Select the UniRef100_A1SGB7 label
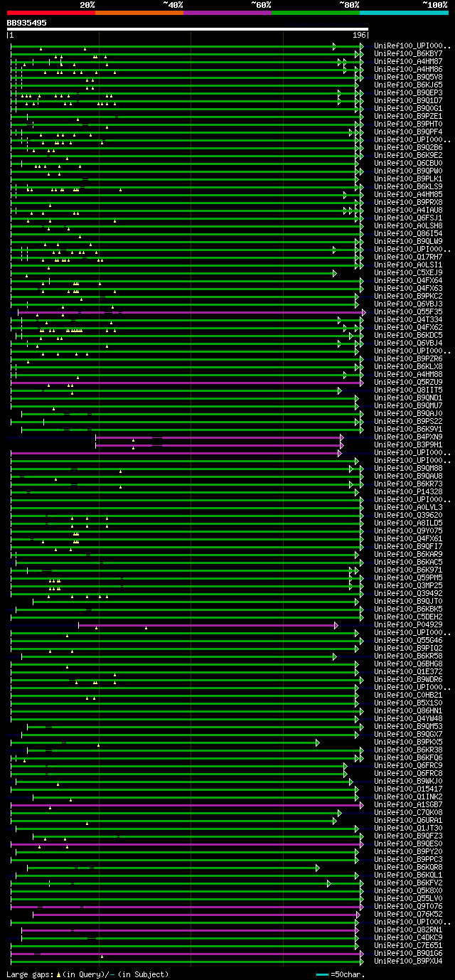The height and width of the screenshot is (980, 455). pyautogui.click(x=408, y=804)
